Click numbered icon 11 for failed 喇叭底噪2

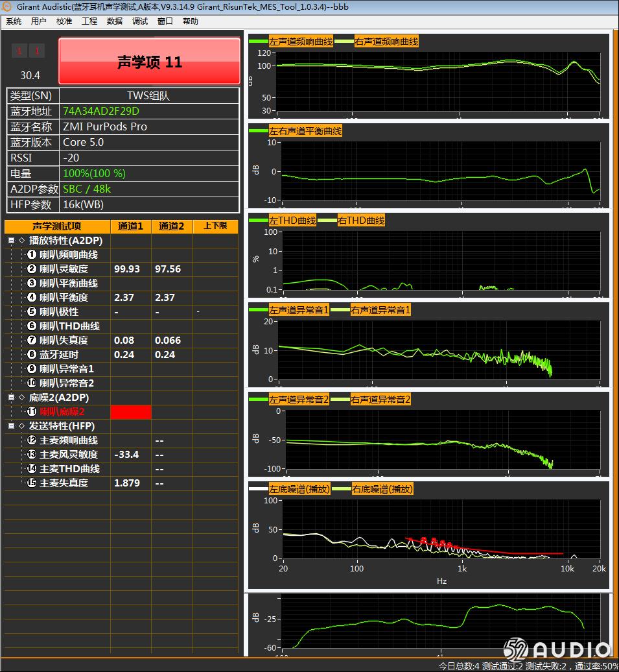32,412
